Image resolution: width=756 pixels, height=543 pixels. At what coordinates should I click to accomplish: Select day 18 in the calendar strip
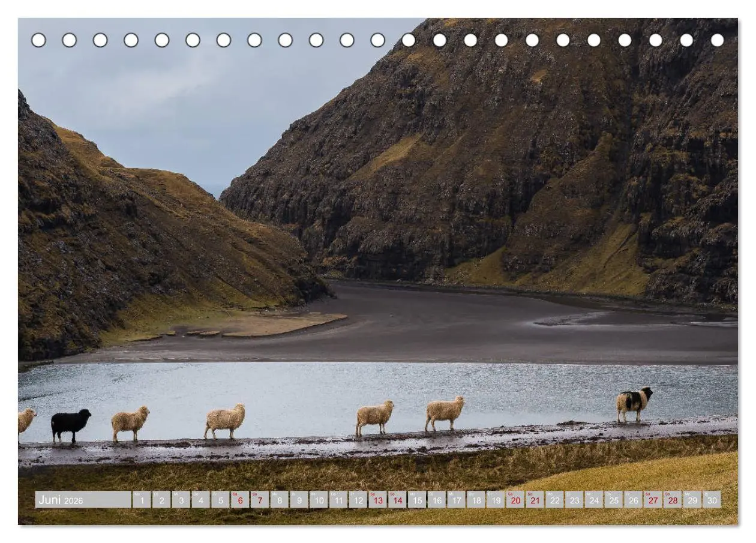(x=476, y=500)
